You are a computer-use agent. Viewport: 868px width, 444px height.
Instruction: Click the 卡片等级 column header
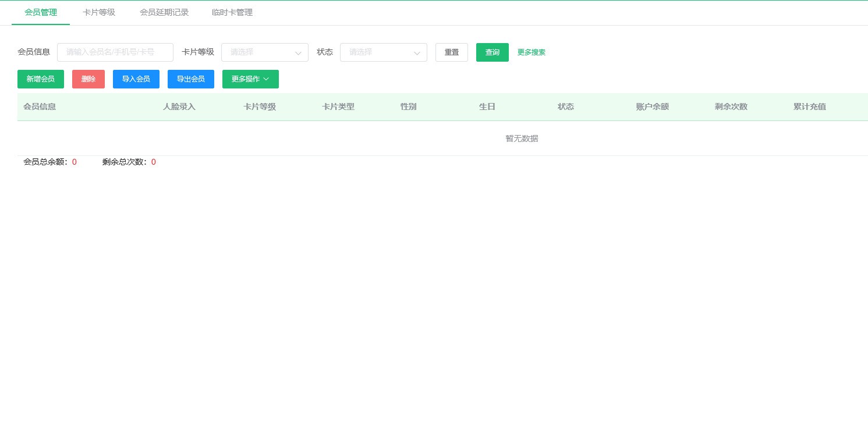260,107
